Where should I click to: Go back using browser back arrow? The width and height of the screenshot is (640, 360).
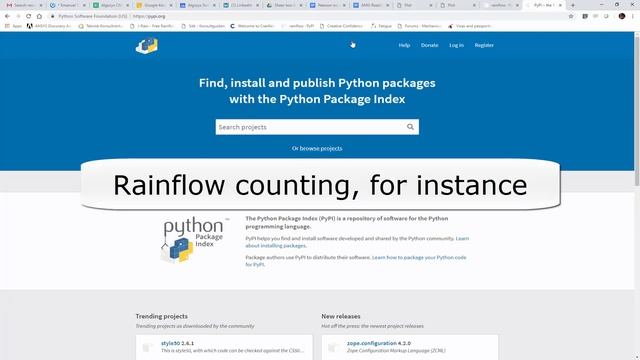point(7,16)
